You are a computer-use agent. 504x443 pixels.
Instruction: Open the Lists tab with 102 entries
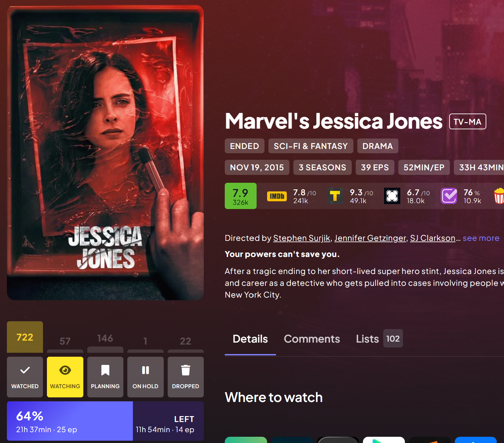379,339
